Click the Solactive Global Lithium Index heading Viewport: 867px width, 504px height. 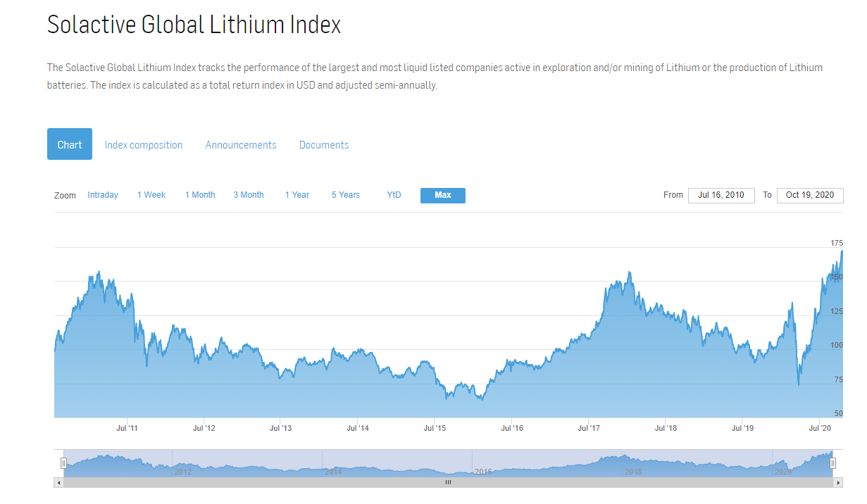tap(194, 25)
